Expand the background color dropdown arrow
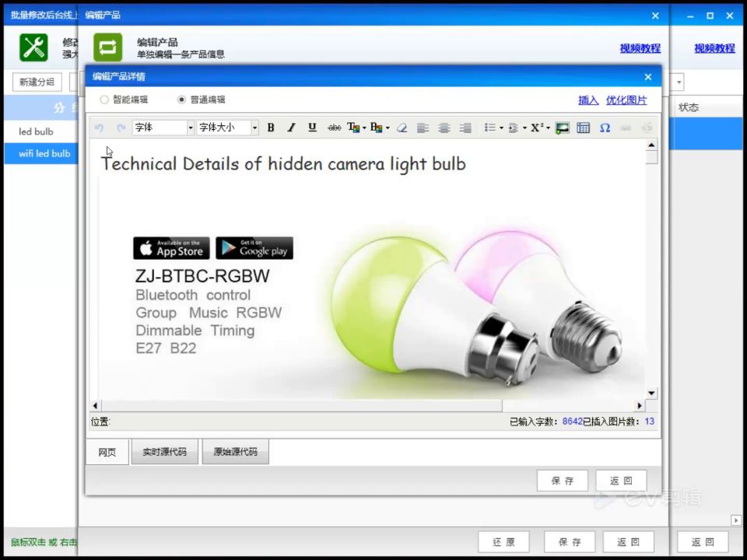747x560 pixels. pos(388,128)
